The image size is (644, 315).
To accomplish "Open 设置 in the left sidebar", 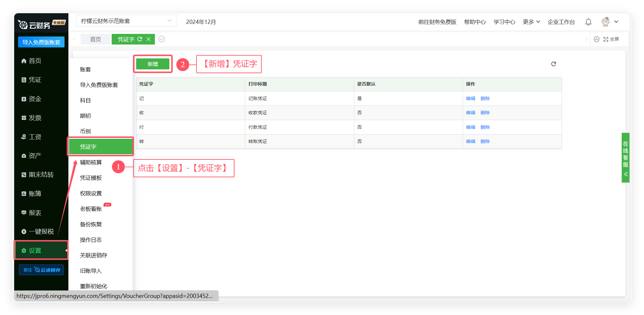I will click(35, 250).
